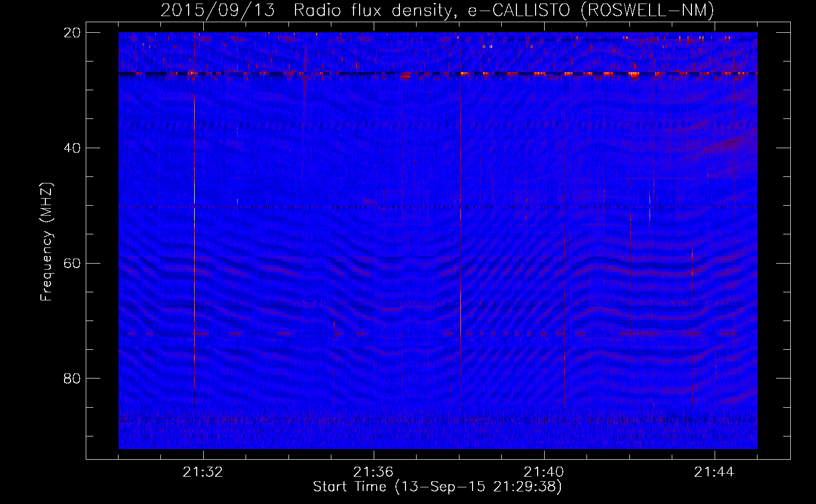Image resolution: width=816 pixels, height=504 pixels.
Task: Select the "Frequency (MHZ)" y-axis label
Action: pos(46,242)
